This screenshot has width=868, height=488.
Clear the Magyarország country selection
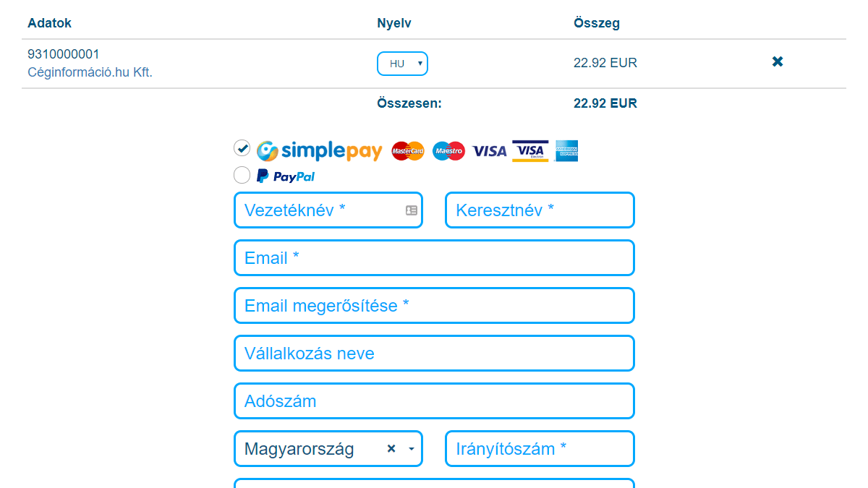391,449
